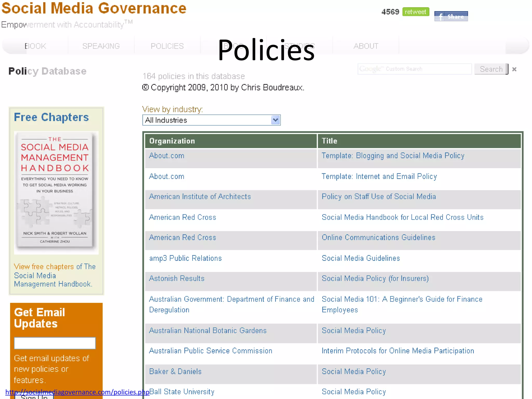The width and height of the screenshot is (532, 399).
Task: Open Social Media Policy (for Insurers)
Action: pyautogui.click(x=375, y=278)
